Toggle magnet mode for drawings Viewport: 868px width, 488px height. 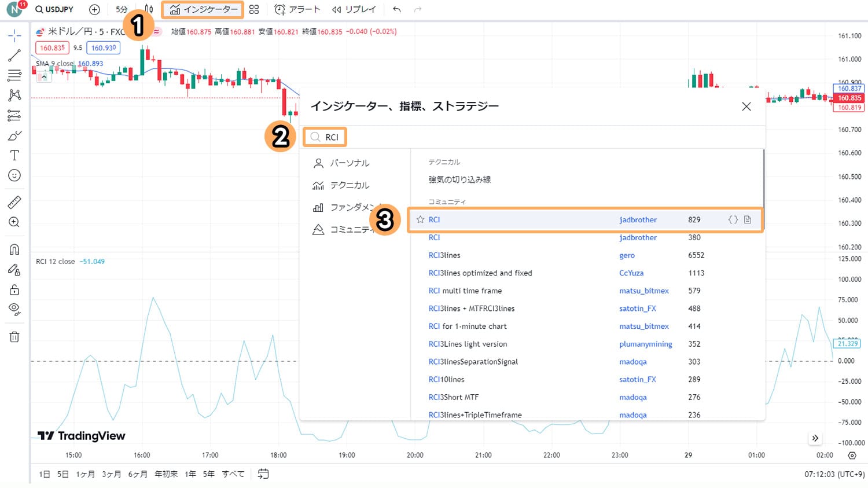coord(14,249)
